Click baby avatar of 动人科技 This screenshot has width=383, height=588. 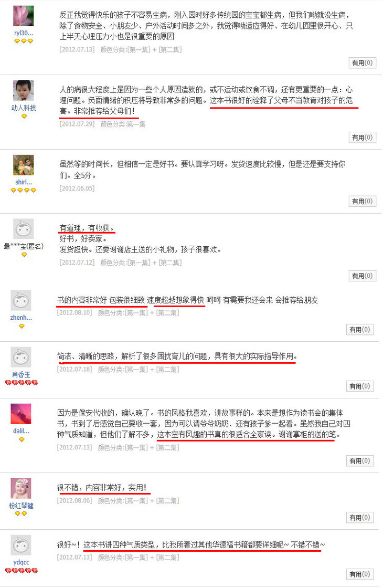click(24, 90)
